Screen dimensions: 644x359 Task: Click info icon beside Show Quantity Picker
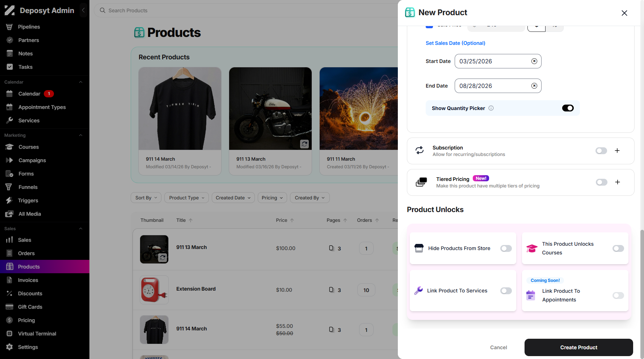pyautogui.click(x=491, y=108)
